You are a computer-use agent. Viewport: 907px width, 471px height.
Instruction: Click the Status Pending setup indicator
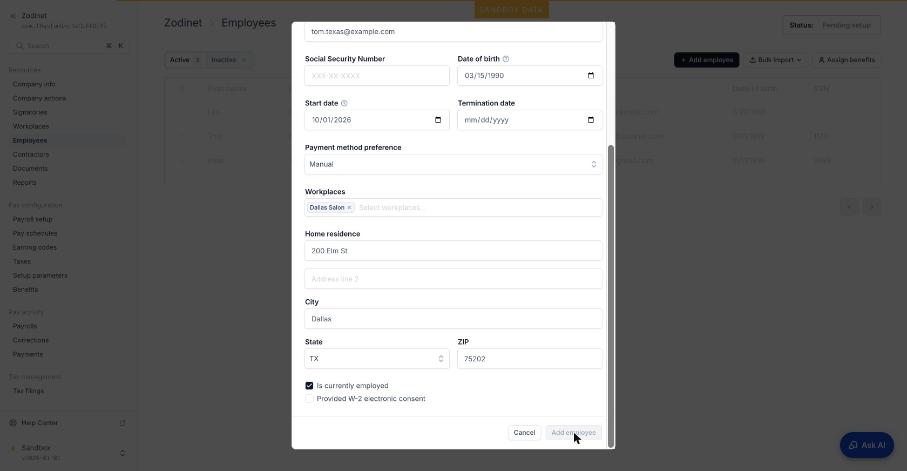[x=831, y=25]
